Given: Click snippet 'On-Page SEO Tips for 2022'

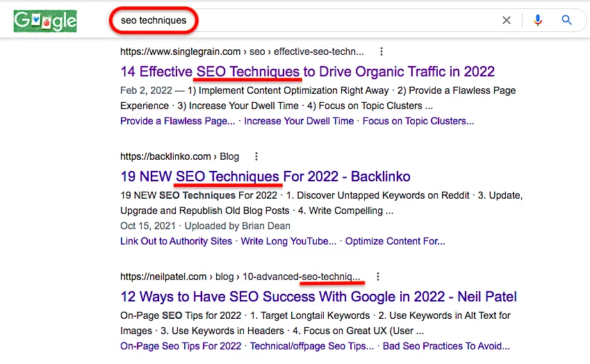Looking at the screenshot, I should pyautogui.click(x=181, y=315).
